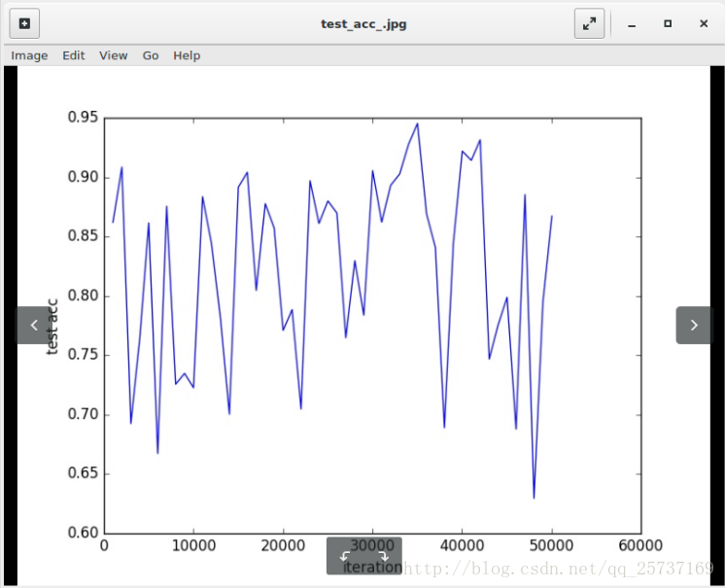The image size is (725, 588).
Task: Rotate the image counterclockwise
Action: click(x=346, y=556)
